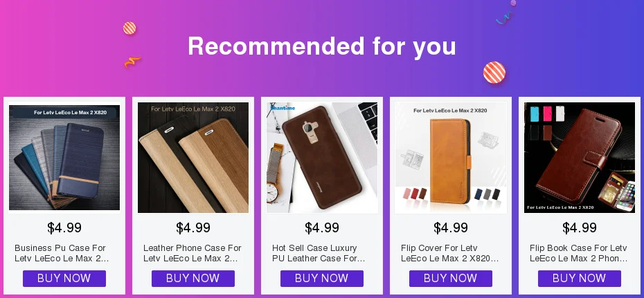Open the Business Pu Case For Letv title
Image resolution: width=644 pixels, height=298 pixels.
tap(62, 253)
